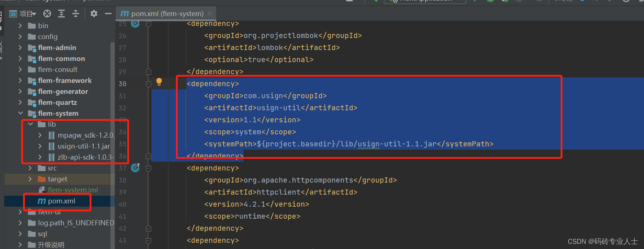This screenshot has height=249, width=644.
Task: Collapse the lib folder
Action: tap(30, 124)
